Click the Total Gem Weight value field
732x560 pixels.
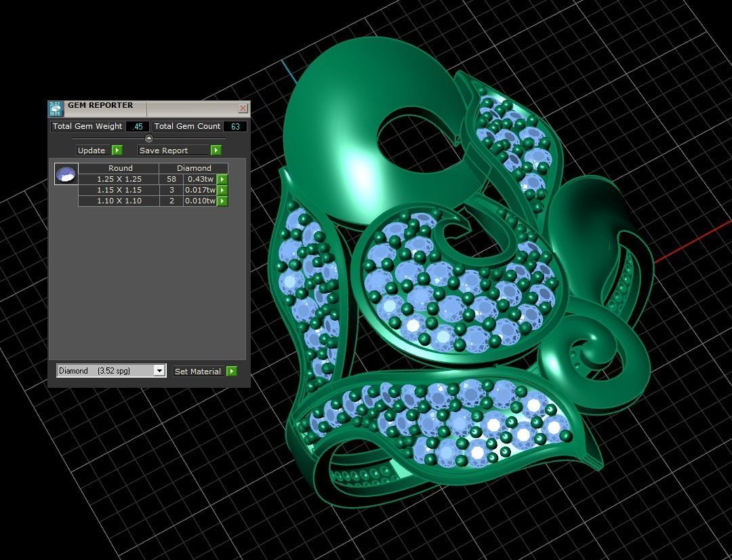point(137,127)
